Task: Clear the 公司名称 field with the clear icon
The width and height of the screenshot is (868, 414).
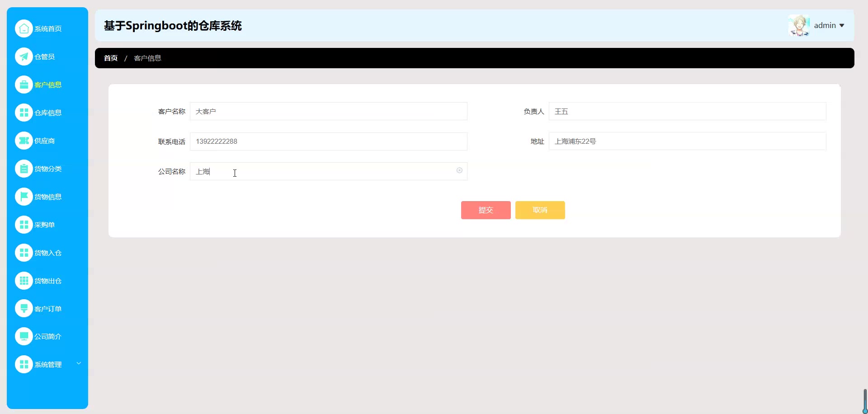Action: [x=459, y=170]
